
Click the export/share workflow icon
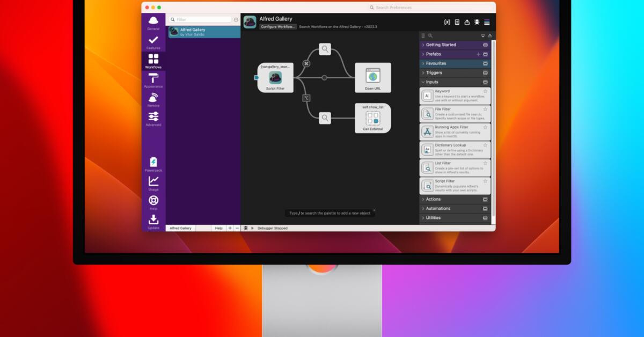point(468,22)
